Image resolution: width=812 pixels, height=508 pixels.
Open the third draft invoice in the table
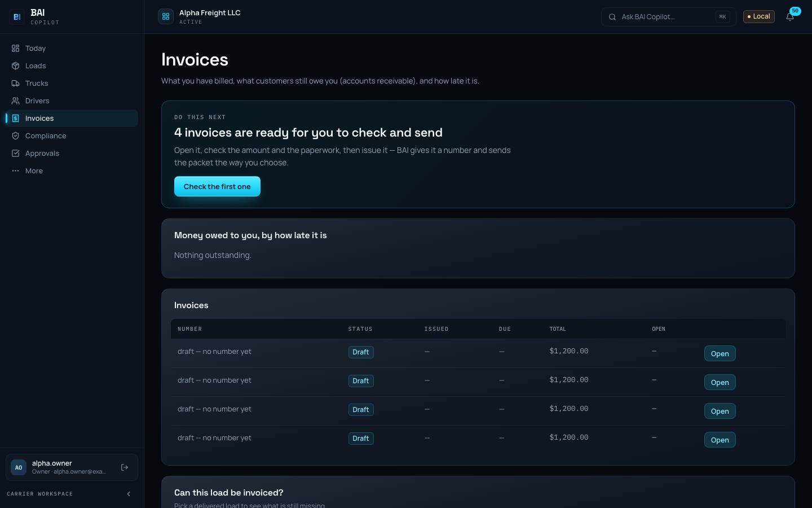[x=720, y=411]
